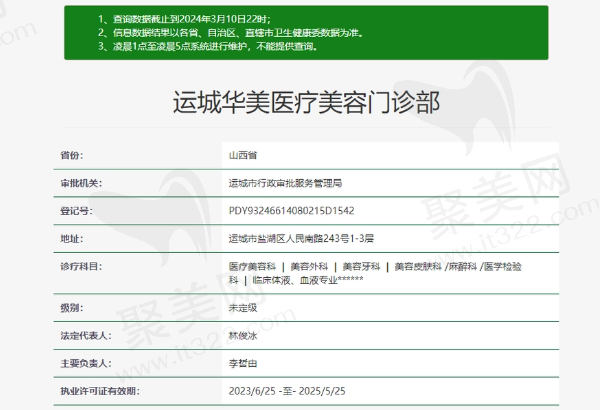Select the notice about 卫生健康委数据为准
The height and width of the screenshot is (410, 600).
tap(230, 33)
